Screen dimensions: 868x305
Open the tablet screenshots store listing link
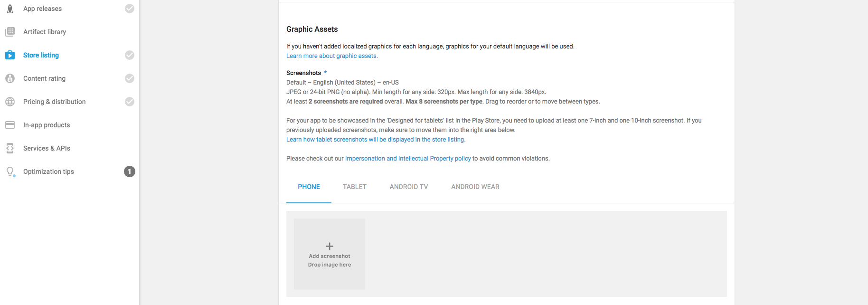(x=376, y=139)
